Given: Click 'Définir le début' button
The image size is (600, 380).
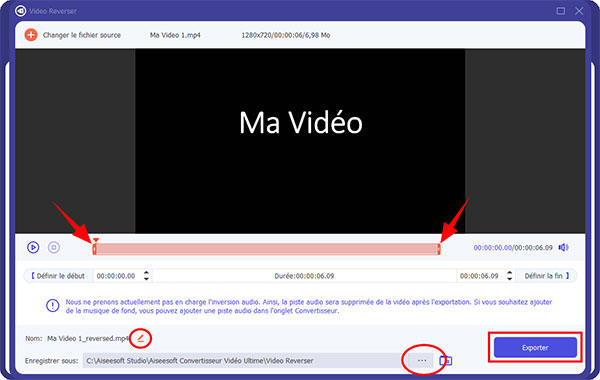Looking at the screenshot, I should coord(58,276).
